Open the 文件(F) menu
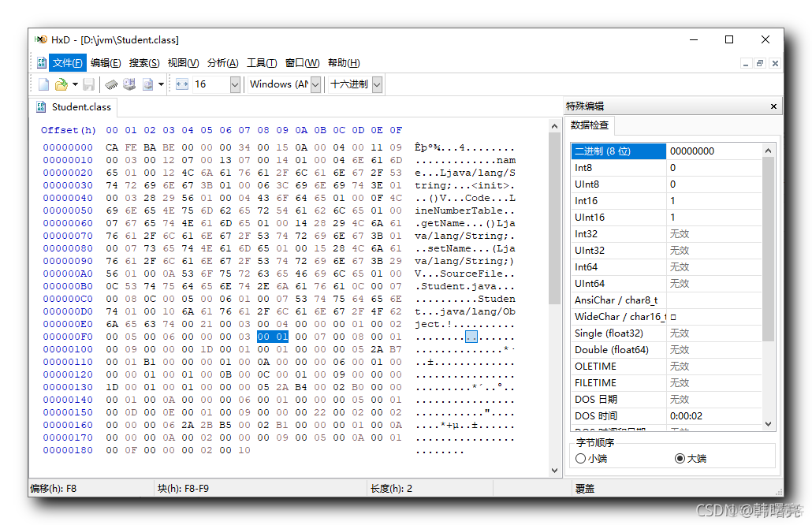 point(67,63)
